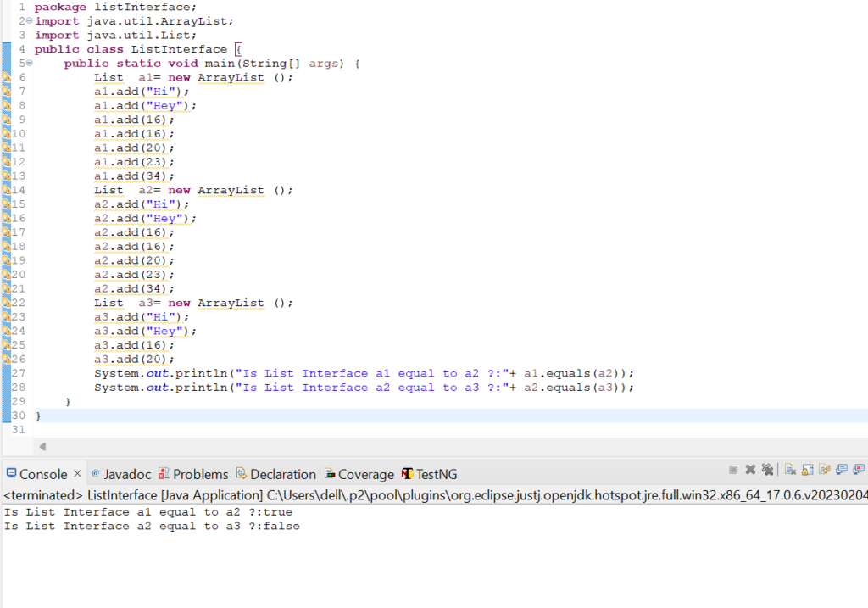
Task: Open the Declaration tab
Action: 276,474
